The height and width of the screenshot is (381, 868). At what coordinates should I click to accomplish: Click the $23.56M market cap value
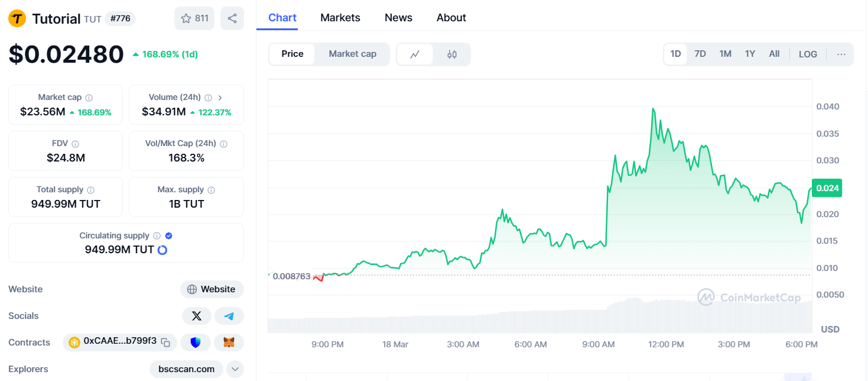click(x=43, y=112)
